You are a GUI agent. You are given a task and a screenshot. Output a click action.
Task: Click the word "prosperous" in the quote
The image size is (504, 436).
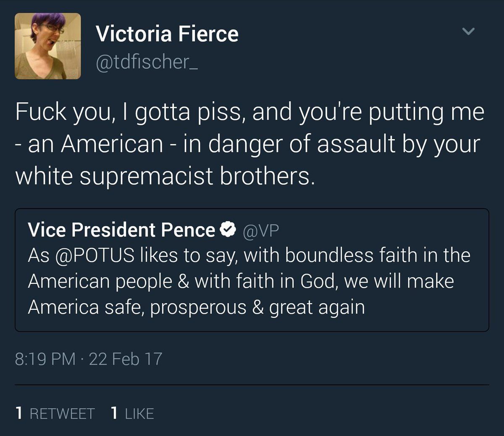[198, 307]
